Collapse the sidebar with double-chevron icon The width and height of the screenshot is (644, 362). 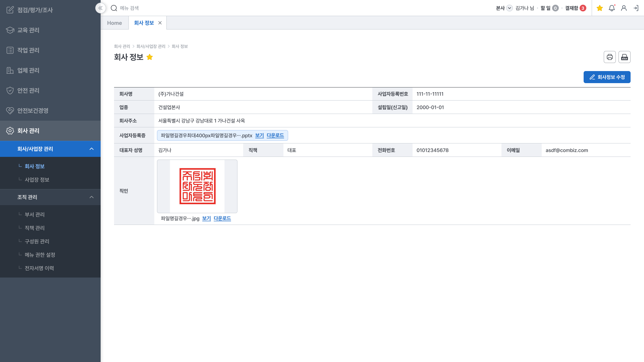coord(100,8)
